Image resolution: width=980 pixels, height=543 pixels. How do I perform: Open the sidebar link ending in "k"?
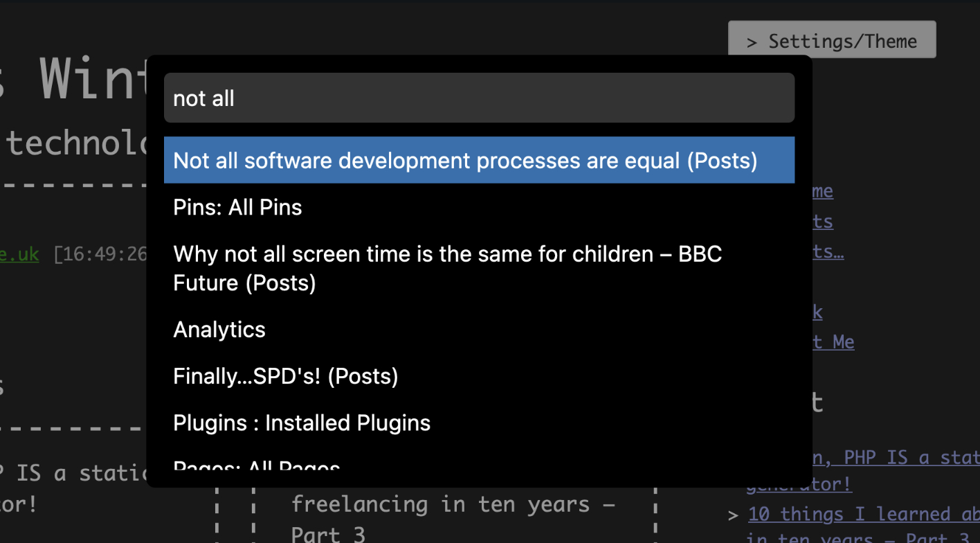817,312
